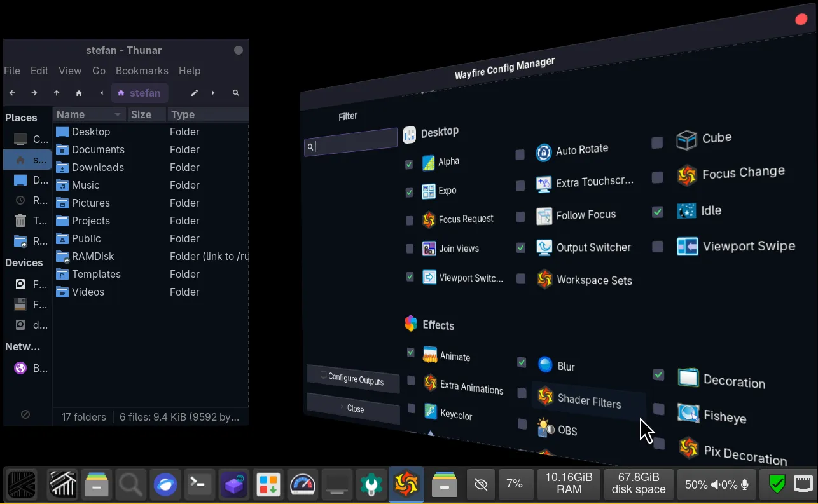Disable the Output Switcher checkbox
Viewport: 818px width, 504px height.
tap(521, 248)
